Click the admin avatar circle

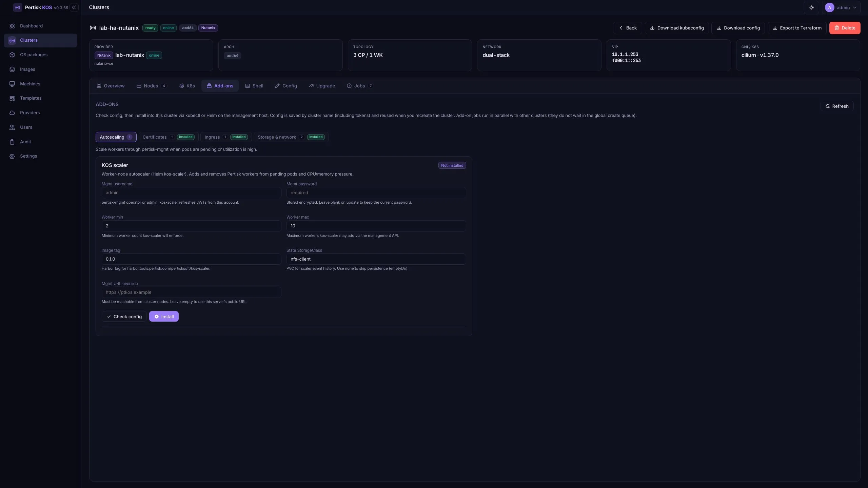click(829, 7)
